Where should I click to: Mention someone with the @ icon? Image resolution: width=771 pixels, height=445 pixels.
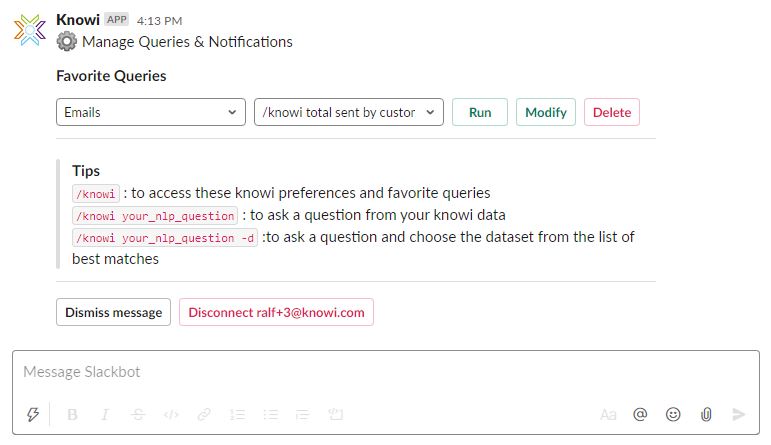tap(641, 414)
